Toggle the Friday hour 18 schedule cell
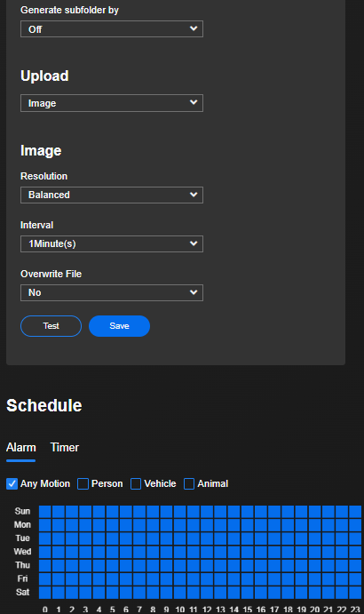This screenshot has height=614, width=364. click(288, 579)
